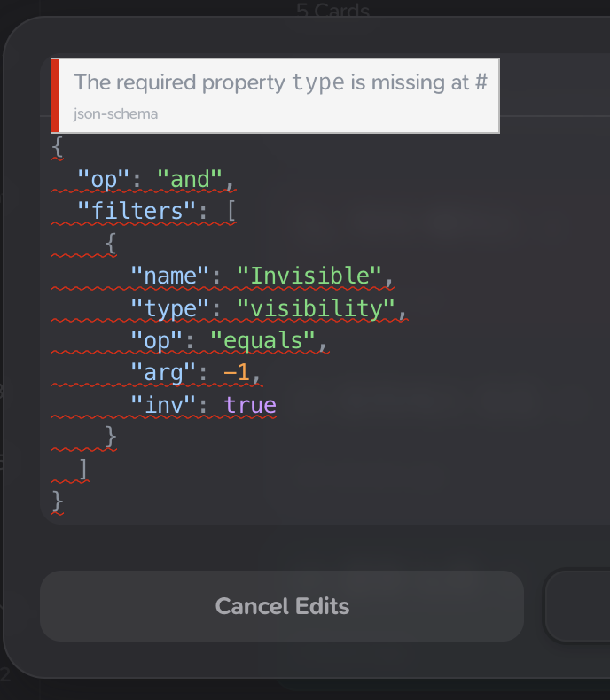This screenshot has height=700, width=610.
Task: Click the top-level opening curly brace
Action: pos(58,147)
